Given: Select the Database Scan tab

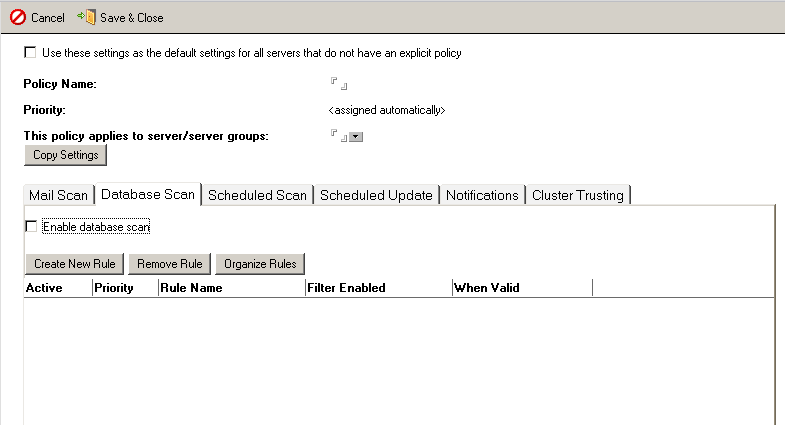Looking at the screenshot, I should tap(148, 194).
